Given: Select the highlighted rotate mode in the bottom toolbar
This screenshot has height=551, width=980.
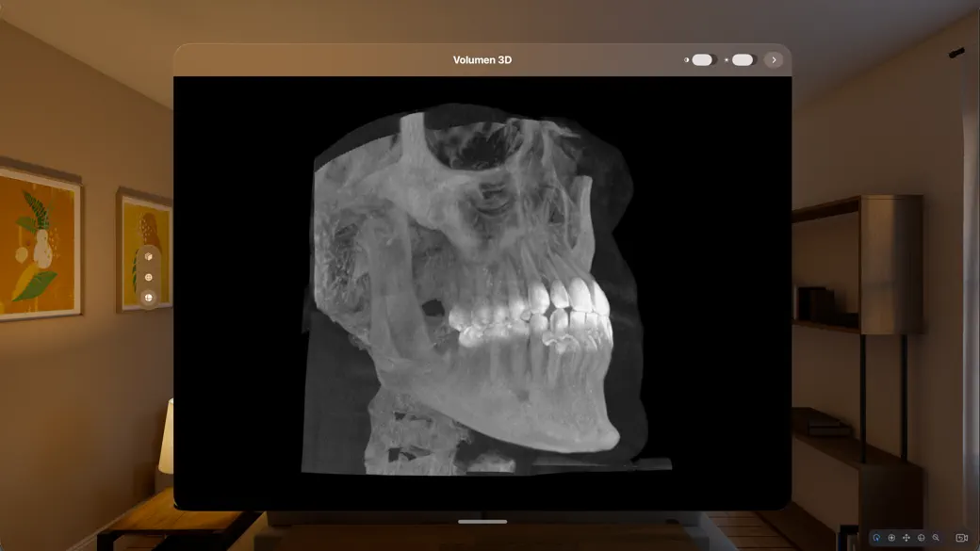Looking at the screenshot, I should [877, 536].
